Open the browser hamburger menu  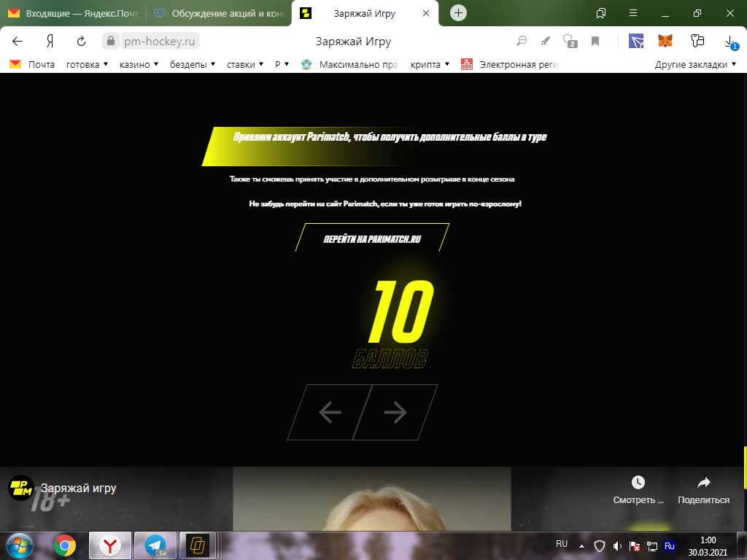[633, 13]
